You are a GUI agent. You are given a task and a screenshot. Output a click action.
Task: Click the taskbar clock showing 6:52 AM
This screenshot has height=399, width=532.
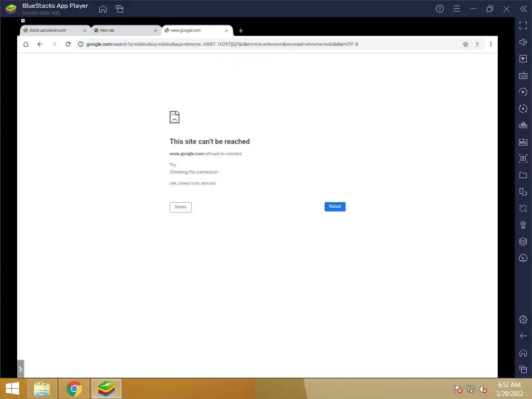point(509,389)
